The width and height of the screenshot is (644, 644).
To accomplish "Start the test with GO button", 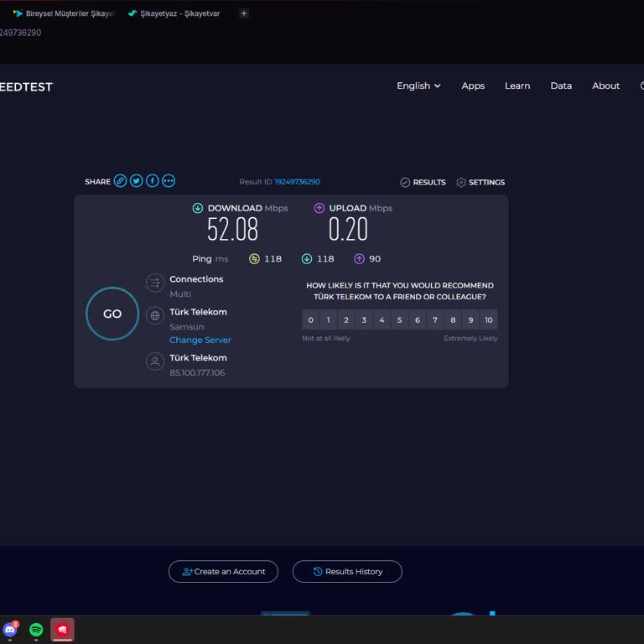I will (112, 314).
